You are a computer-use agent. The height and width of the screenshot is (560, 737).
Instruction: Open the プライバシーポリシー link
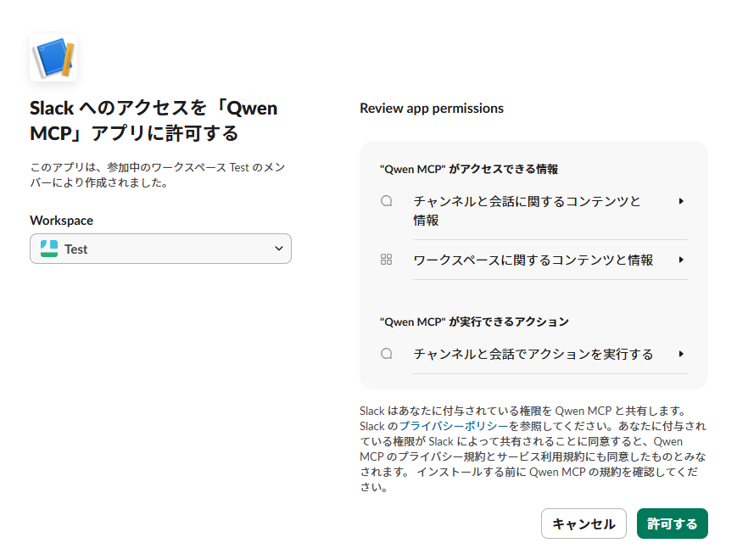454,426
